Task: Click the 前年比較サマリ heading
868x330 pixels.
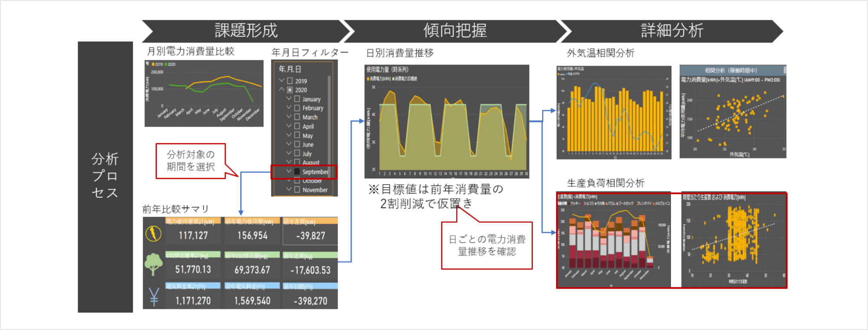Action: click(x=176, y=209)
